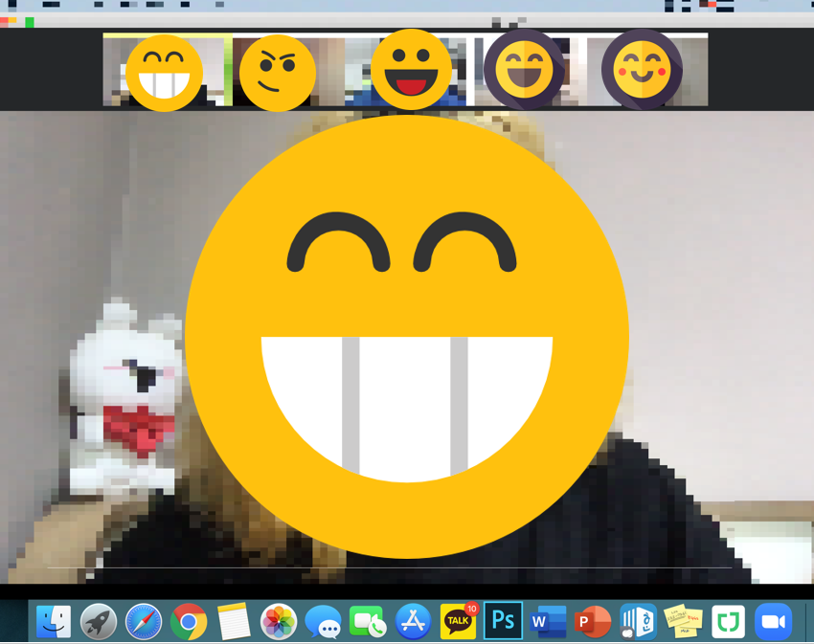Open the Photos app in dock
The height and width of the screenshot is (644, 814).
click(x=279, y=622)
